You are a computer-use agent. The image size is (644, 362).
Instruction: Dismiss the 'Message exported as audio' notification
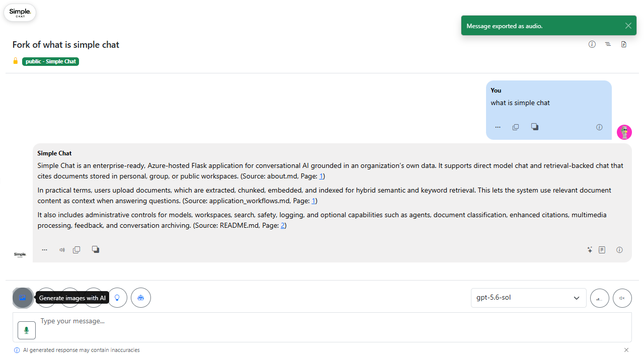(628, 26)
